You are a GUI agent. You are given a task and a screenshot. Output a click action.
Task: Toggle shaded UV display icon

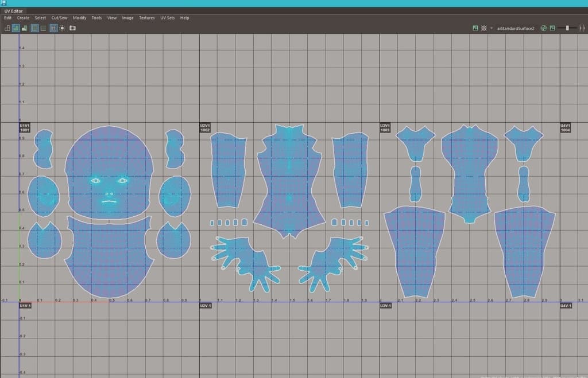point(16,28)
